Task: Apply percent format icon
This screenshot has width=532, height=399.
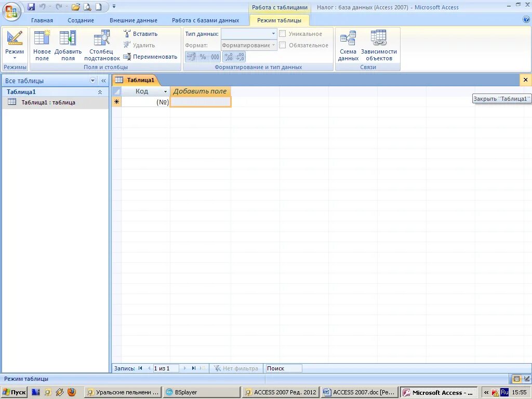Action: [203, 57]
